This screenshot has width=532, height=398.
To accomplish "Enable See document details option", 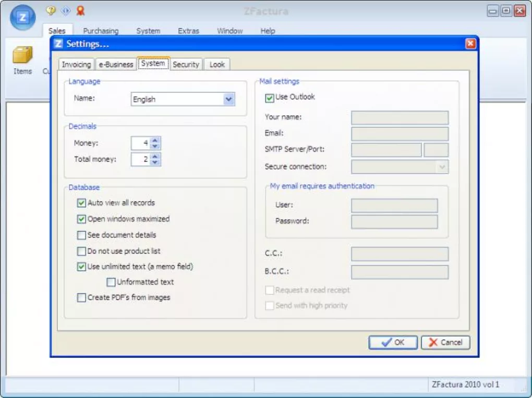I will click(x=81, y=235).
